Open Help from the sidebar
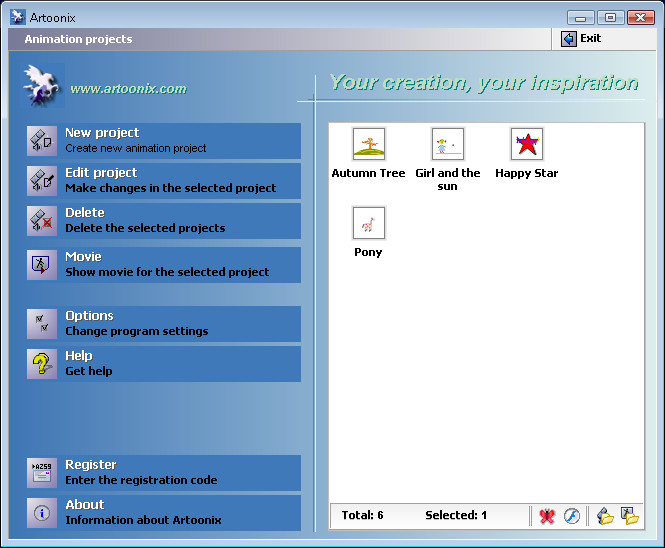665x548 pixels. pos(164,363)
